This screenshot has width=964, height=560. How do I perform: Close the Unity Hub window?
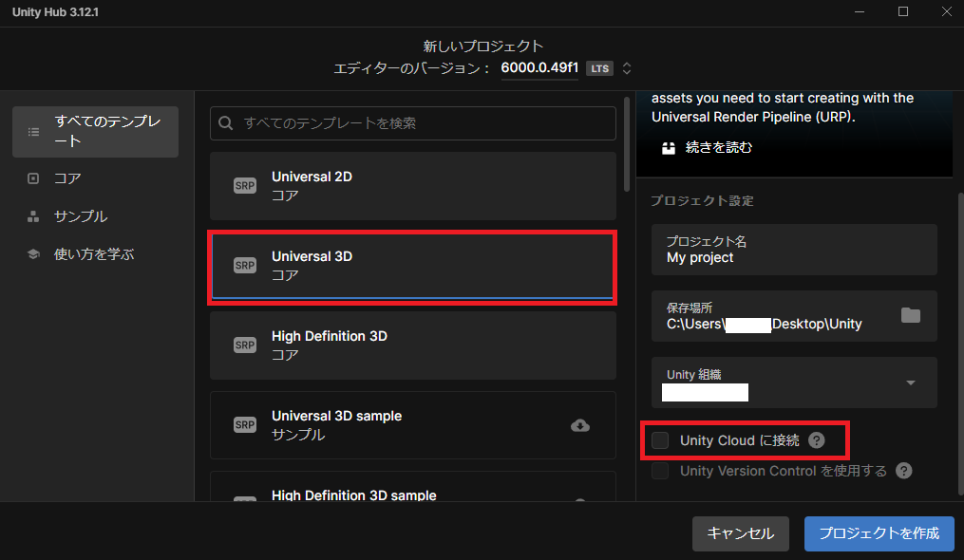click(947, 11)
